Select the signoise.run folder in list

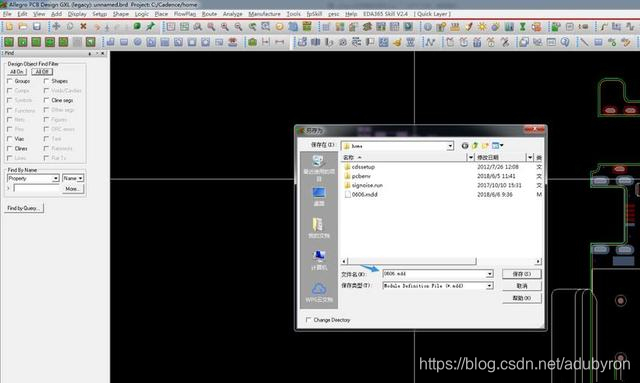pos(363,185)
